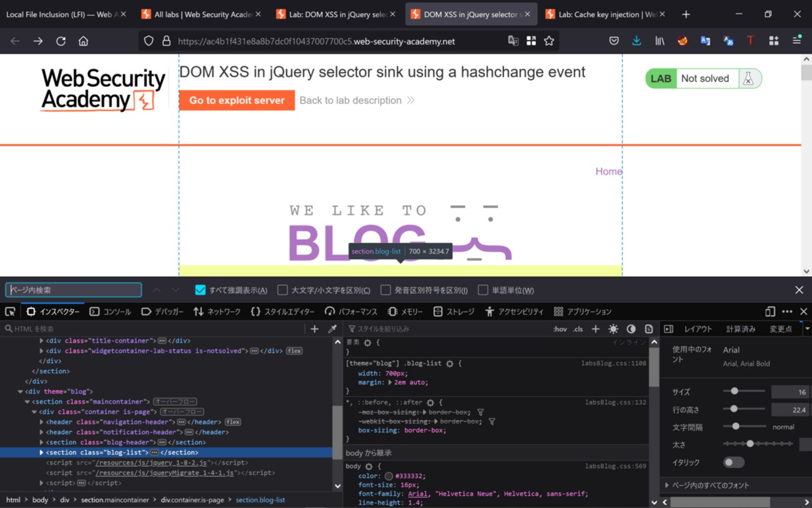Uncheck the すべて強調表示 highlight-all checkbox
Viewport: 812px width, 508px height.
[x=200, y=290]
